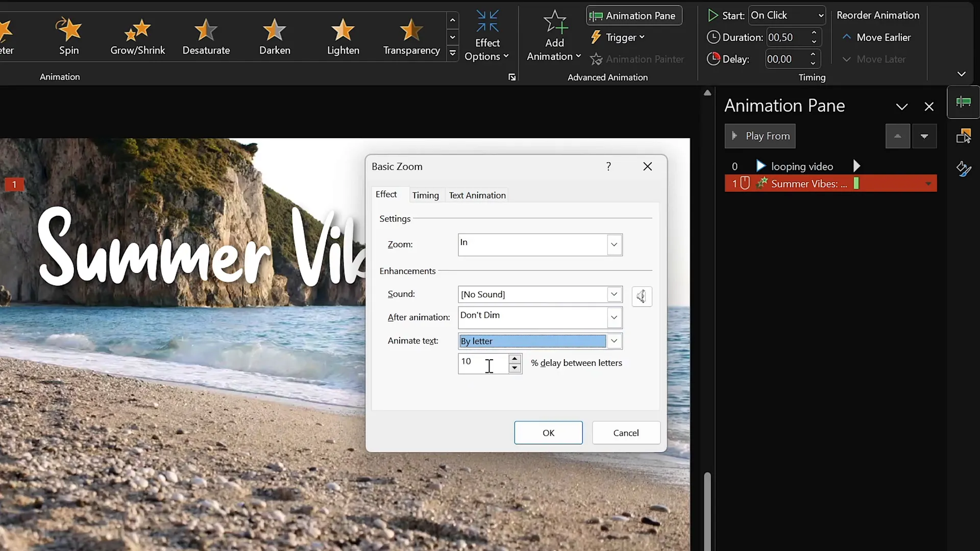Screen dimensions: 980x551
Task: Open the Animate text dropdown
Action: click(614, 341)
